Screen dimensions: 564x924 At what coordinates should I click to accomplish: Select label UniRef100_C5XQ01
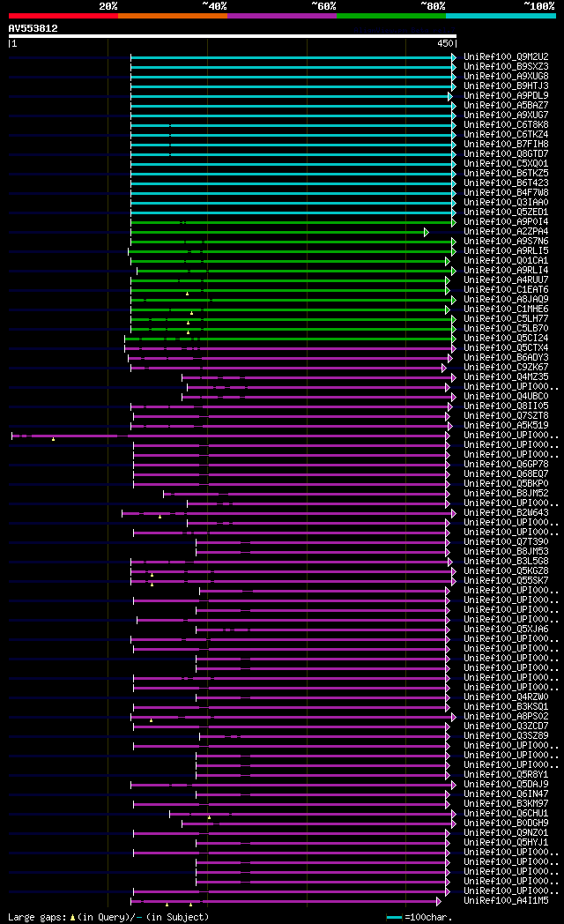506,164
